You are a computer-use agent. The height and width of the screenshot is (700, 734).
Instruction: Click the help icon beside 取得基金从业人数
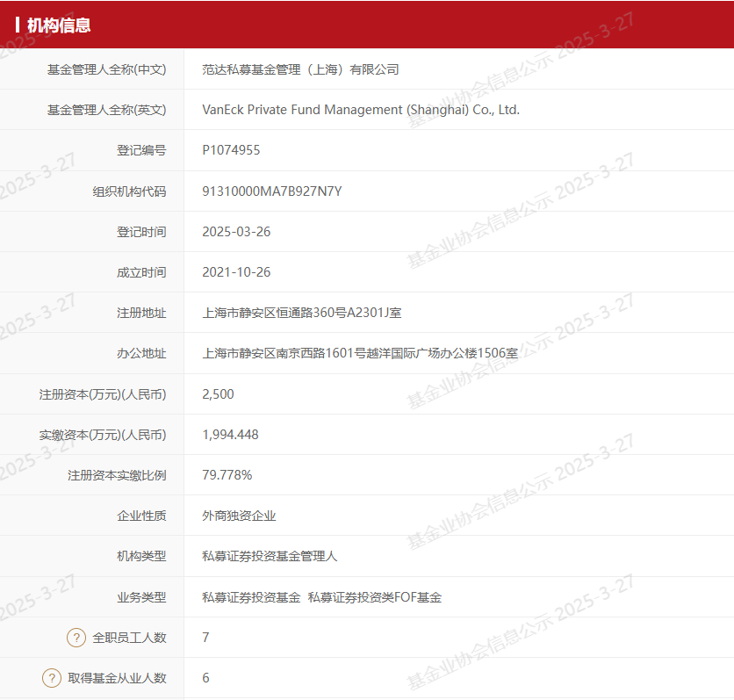coord(52,678)
